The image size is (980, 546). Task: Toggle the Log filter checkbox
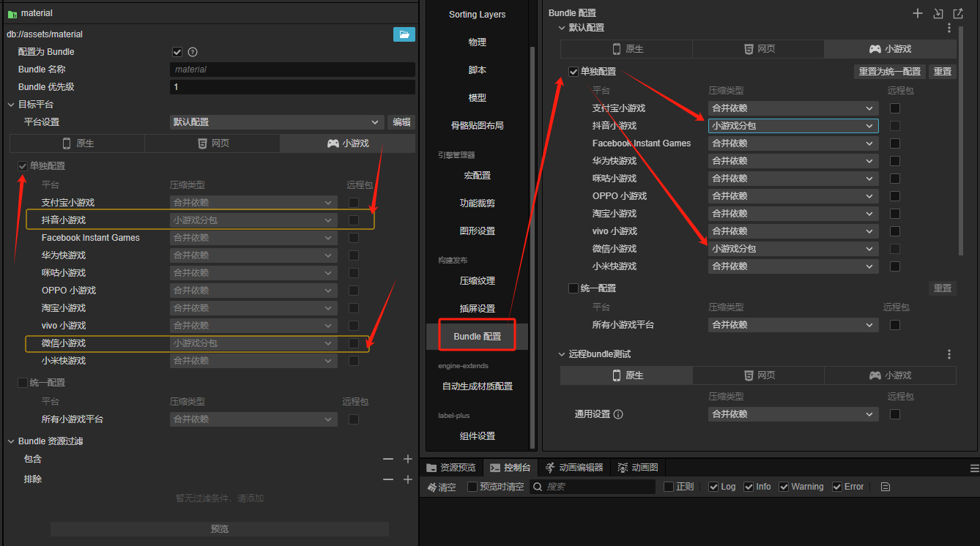(x=714, y=487)
